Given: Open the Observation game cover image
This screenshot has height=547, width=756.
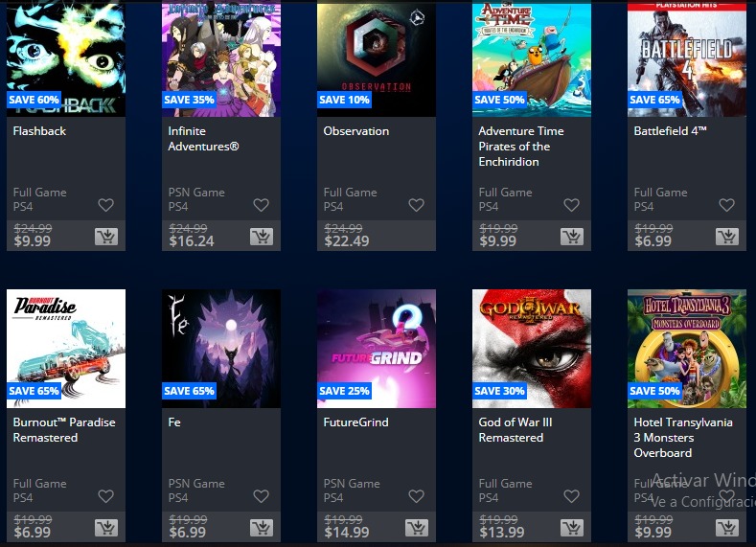Looking at the screenshot, I should [377, 58].
